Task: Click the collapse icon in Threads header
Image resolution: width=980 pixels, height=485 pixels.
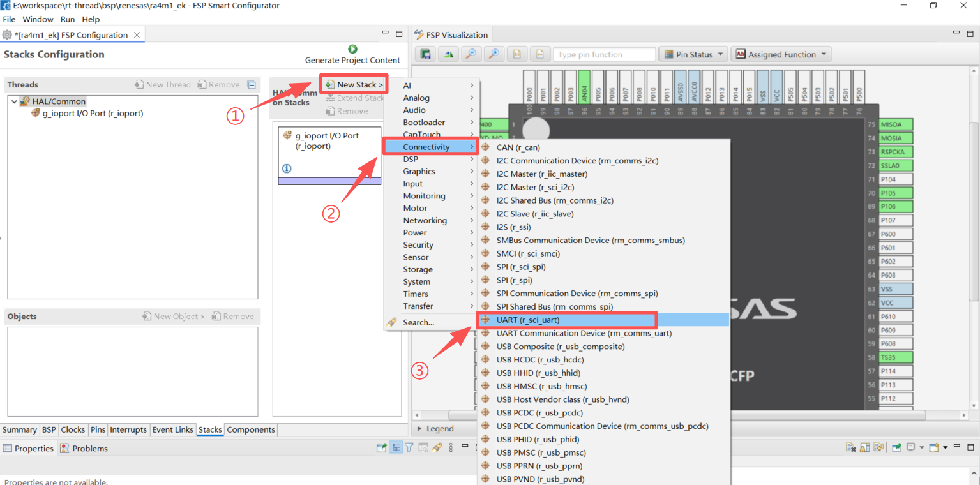Action: click(252, 85)
